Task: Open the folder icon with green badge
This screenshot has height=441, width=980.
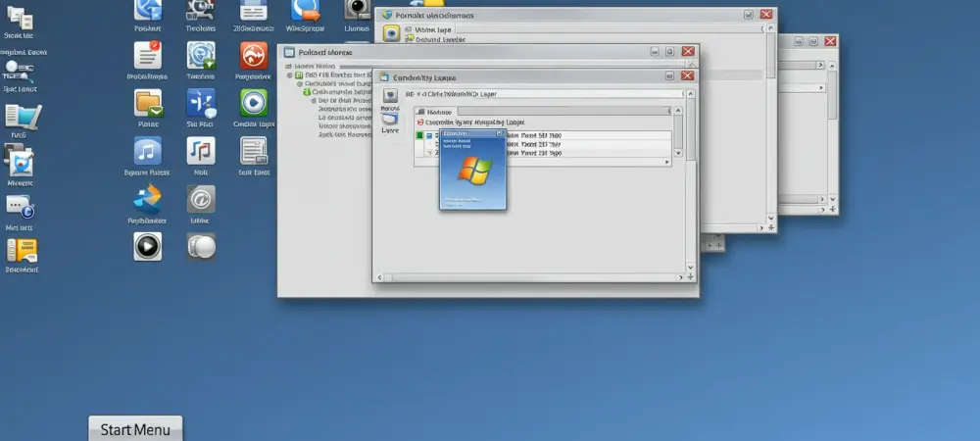Action: [x=148, y=102]
